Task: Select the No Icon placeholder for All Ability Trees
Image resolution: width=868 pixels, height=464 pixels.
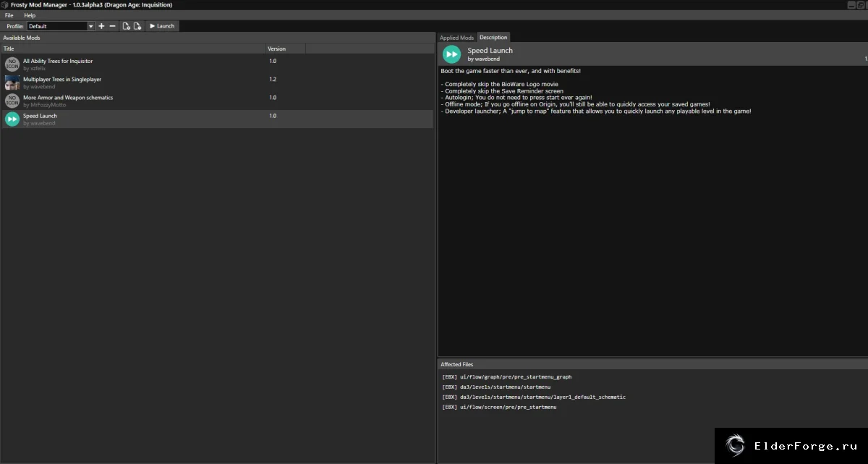Action: pos(12,64)
